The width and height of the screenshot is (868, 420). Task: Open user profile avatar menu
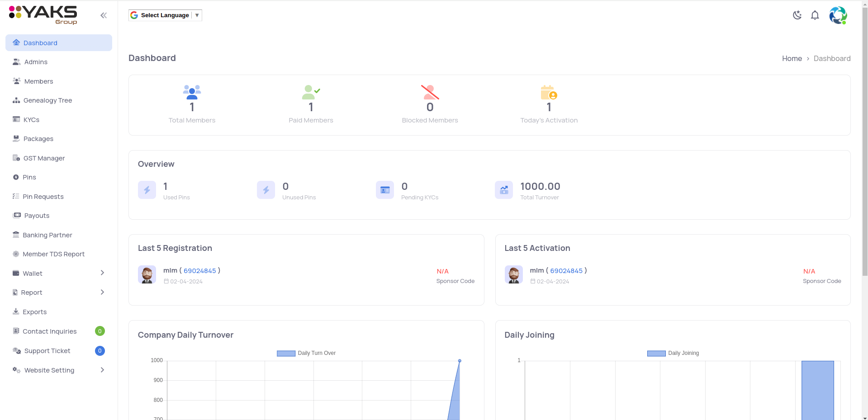pos(838,15)
